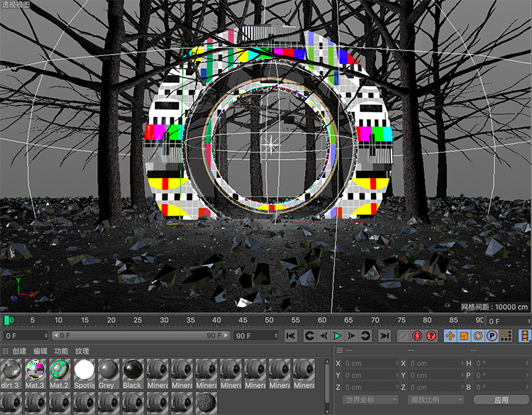Open the timeline layout filmstrip icon
This screenshot has width=532, height=415.
[x=524, y=336]
